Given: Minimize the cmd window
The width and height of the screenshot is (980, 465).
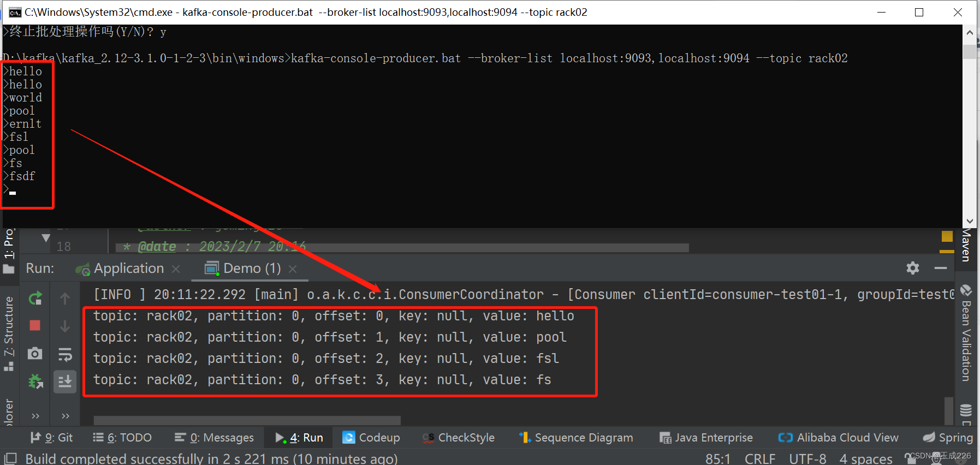Looking at the screenshot, I should [x=881, y=12].
